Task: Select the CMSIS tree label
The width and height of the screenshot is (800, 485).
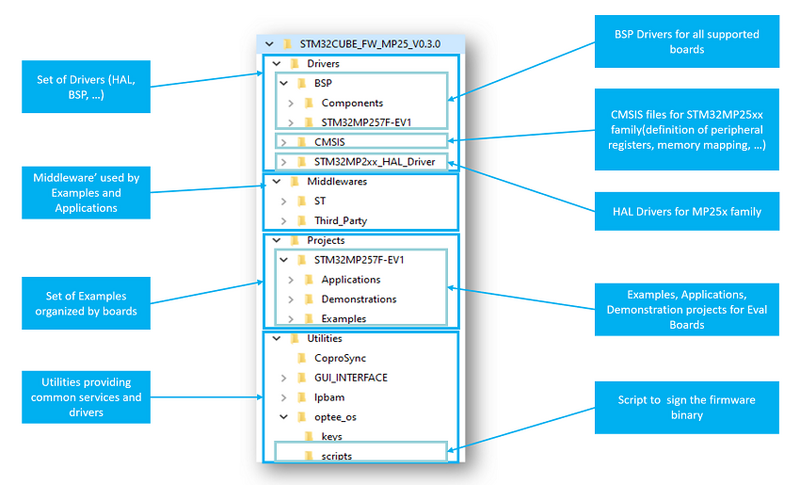Action: click(x=330, y=142)
